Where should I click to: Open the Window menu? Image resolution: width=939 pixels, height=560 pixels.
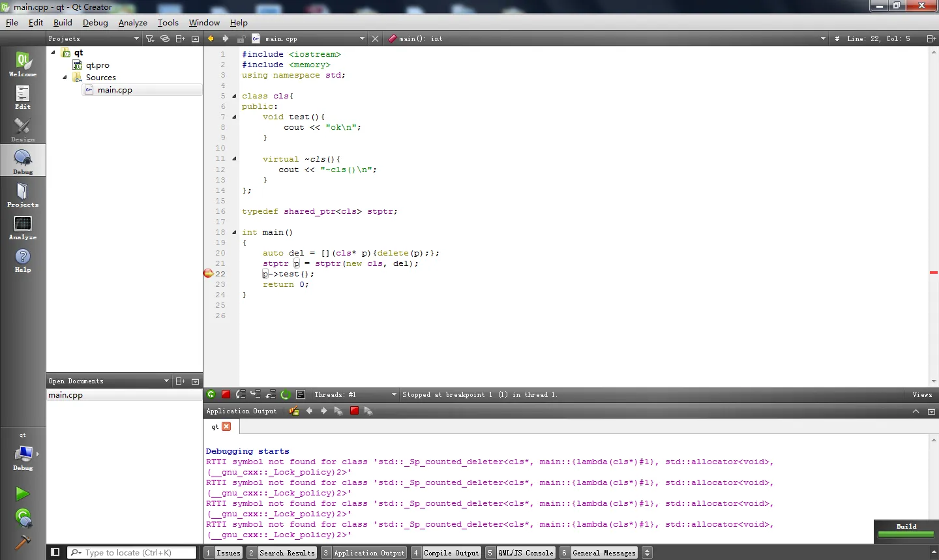204,22
